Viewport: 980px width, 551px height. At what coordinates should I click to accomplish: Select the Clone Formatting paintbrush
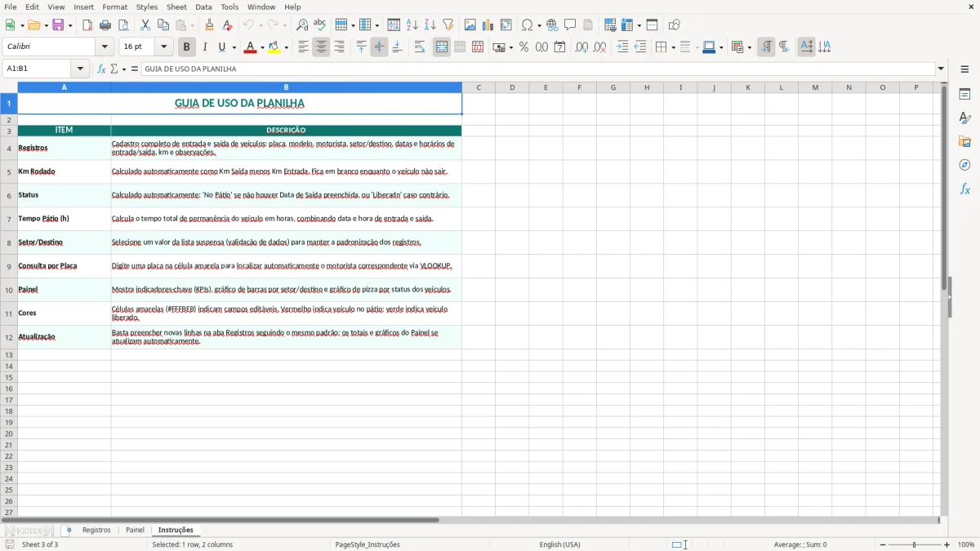[210, 25]
